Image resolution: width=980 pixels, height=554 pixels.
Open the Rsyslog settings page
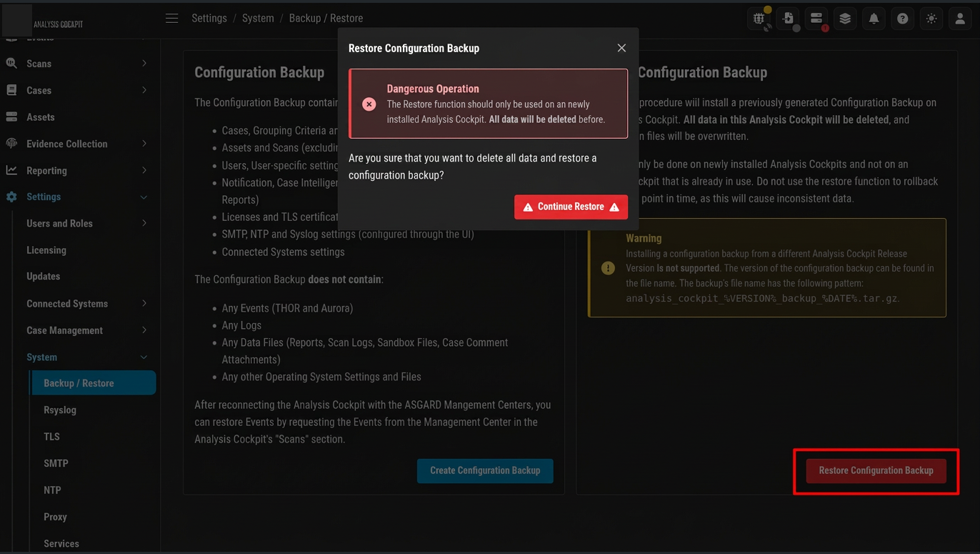(60, 410)
